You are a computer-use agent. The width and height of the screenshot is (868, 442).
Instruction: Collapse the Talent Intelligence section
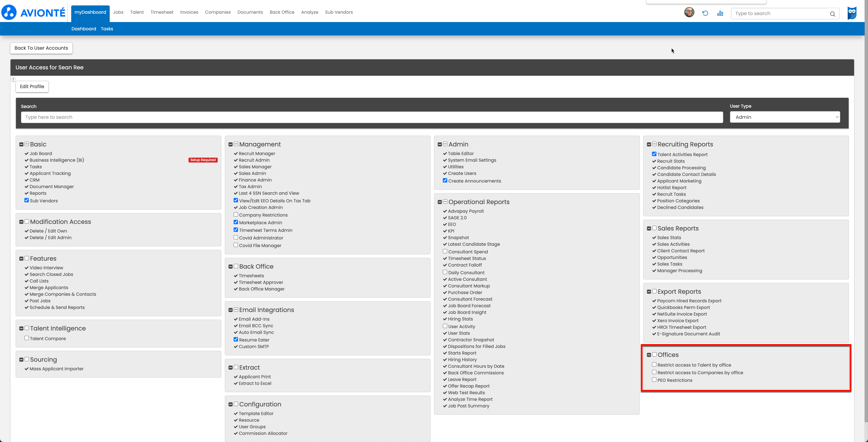click(21, 328)
